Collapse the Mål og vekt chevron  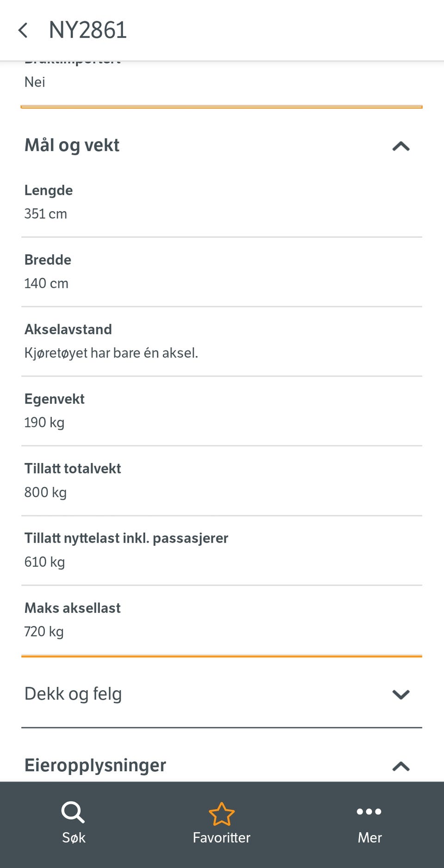[x=401, y=146]
